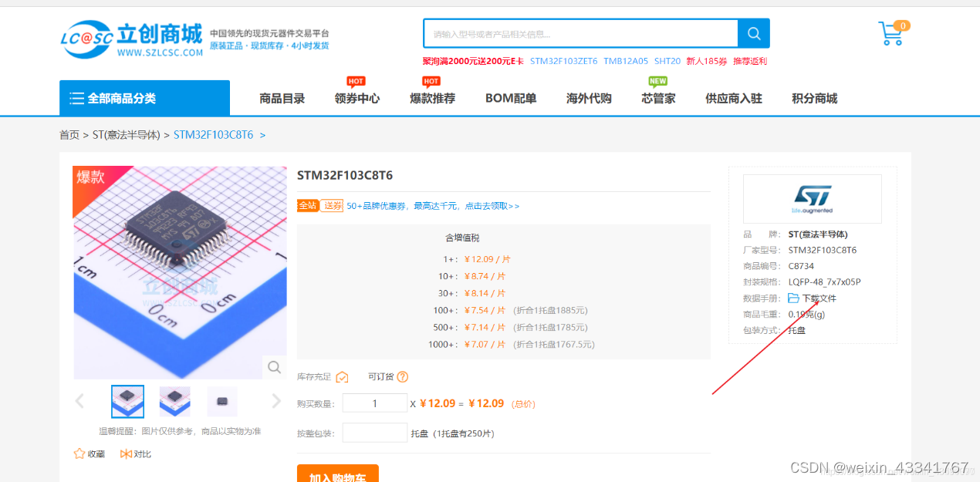Click the ST(意法半导体) breadcrumb link
Image resolution: width=980 pixels, height=482 pixels.
pos(127,135)
